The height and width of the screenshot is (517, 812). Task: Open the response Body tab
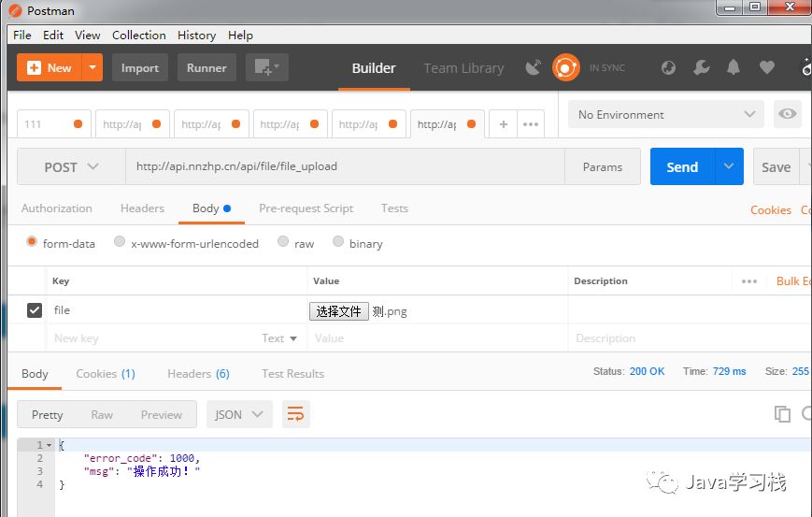pos(35,374)
